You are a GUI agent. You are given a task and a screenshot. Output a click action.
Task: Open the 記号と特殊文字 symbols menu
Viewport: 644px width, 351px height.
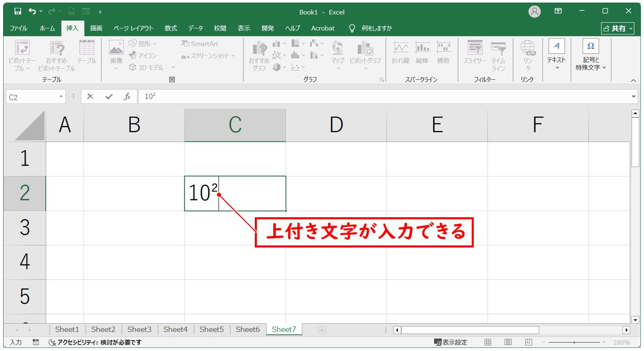click(x=590, y=57)
